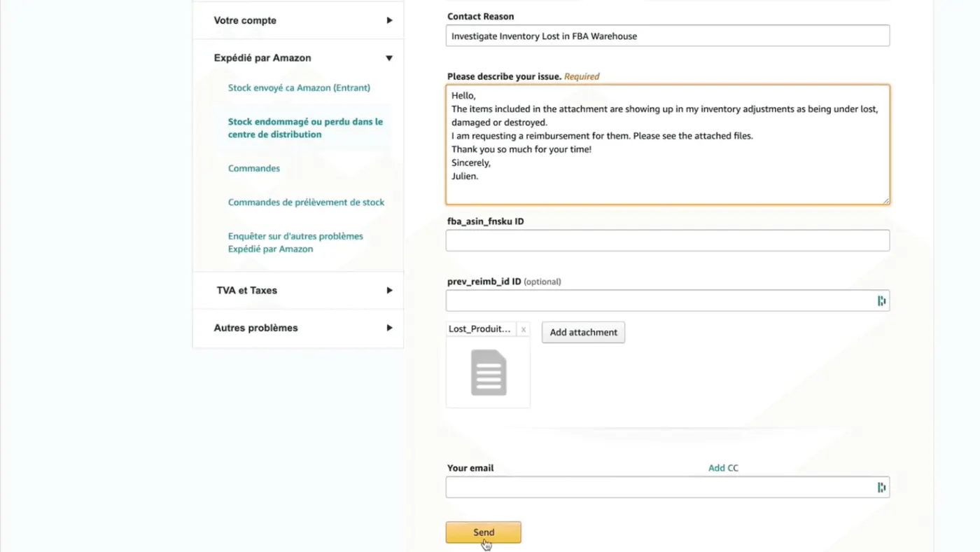The image size is (980, 552).
Task: Click the Add CC link
Action: pyautogui.click(x=723, y=468)
